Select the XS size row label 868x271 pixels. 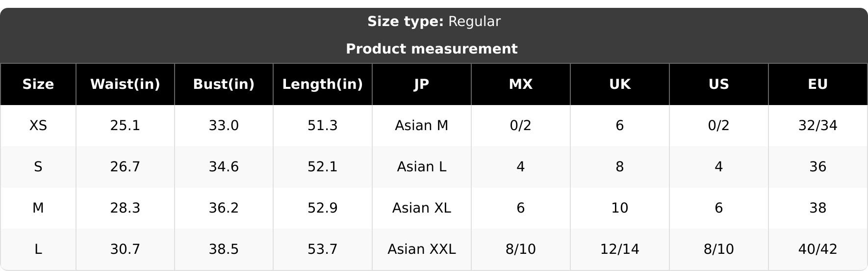point(38,126)
